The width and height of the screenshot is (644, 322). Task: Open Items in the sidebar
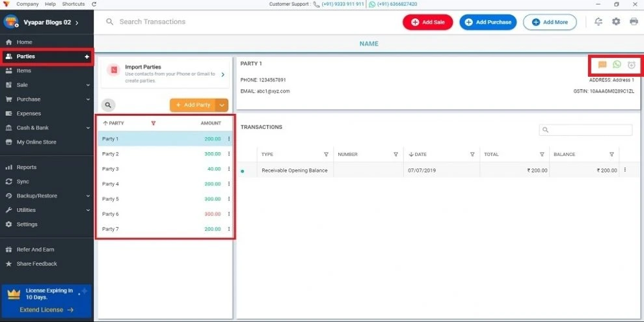(x=23, y=71)
